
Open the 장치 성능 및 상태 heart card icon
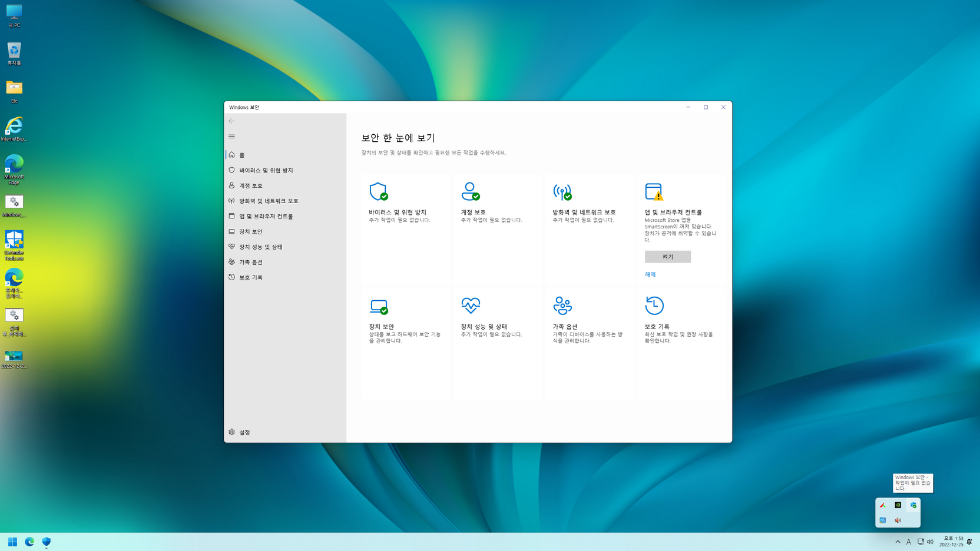(x=470, y=306)
